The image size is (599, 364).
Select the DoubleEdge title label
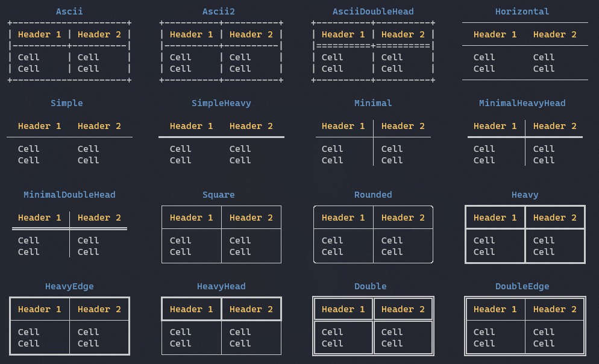coord(522,286)
